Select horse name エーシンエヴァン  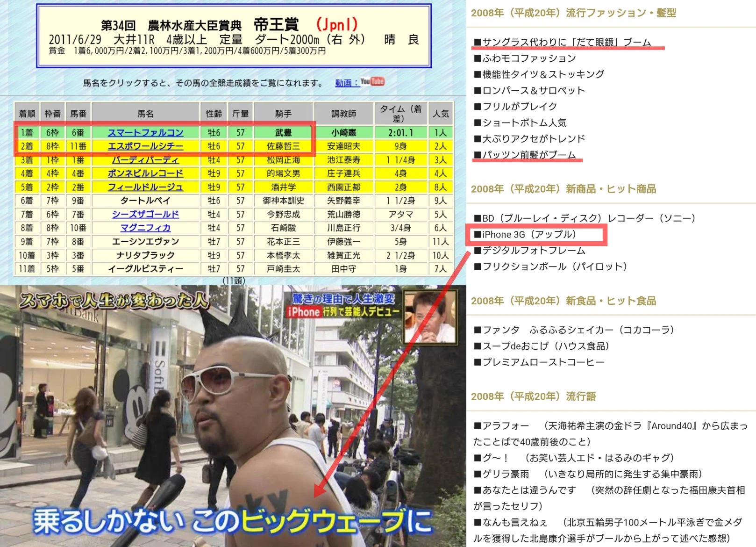[x=145, y=241]
